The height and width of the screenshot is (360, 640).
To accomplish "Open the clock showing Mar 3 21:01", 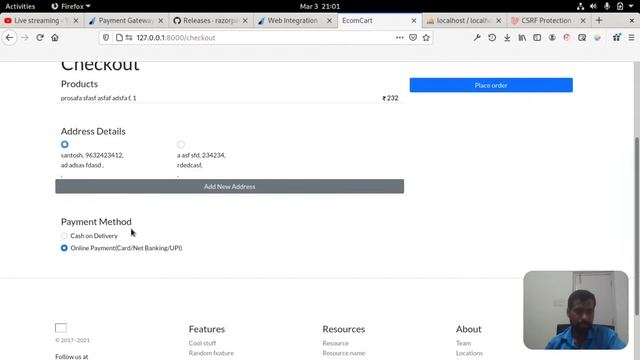I will pyautogui.click(x=320, y=6).
